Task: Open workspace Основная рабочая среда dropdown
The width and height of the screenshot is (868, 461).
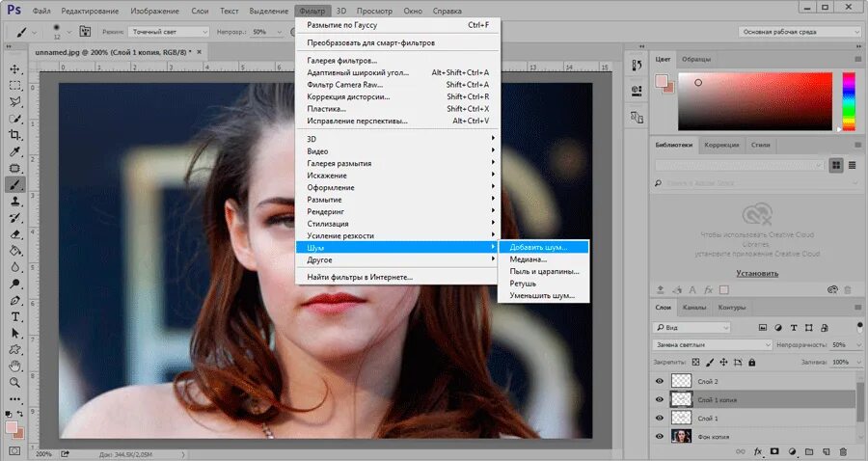Action: tap(799, 32)
